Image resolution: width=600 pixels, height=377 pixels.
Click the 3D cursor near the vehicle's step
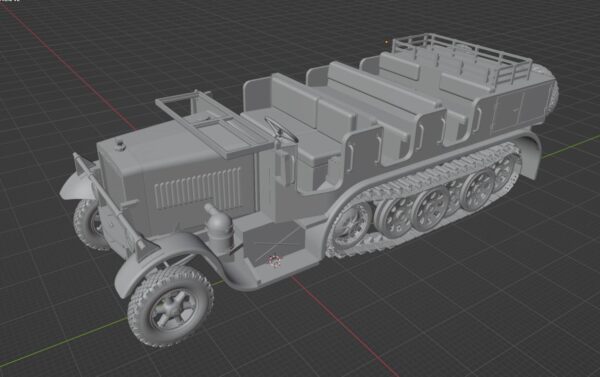click(x=274, y=261)
